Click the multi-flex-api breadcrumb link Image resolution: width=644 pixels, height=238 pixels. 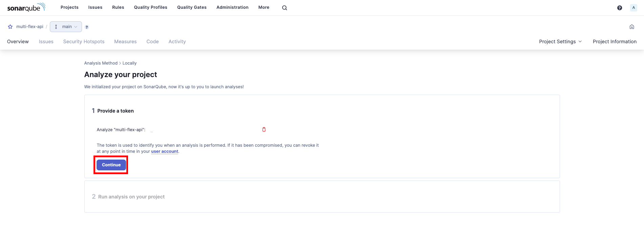30,27
